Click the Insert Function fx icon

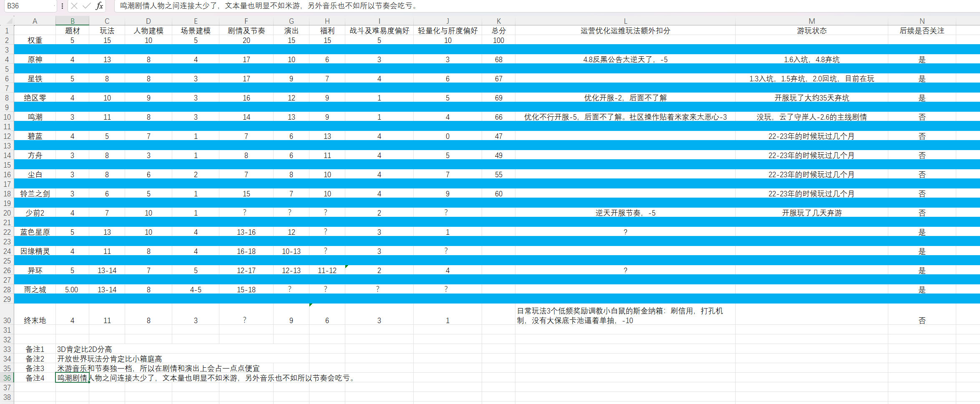99,6
